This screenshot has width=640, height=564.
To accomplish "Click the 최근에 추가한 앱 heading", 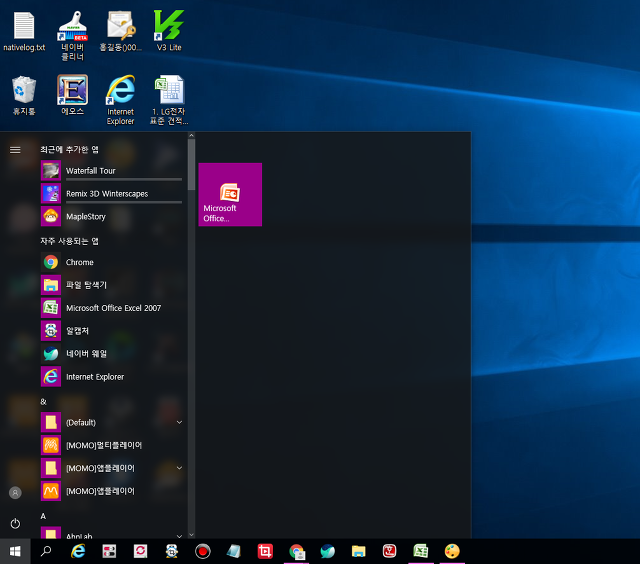I will pos(69,149).
